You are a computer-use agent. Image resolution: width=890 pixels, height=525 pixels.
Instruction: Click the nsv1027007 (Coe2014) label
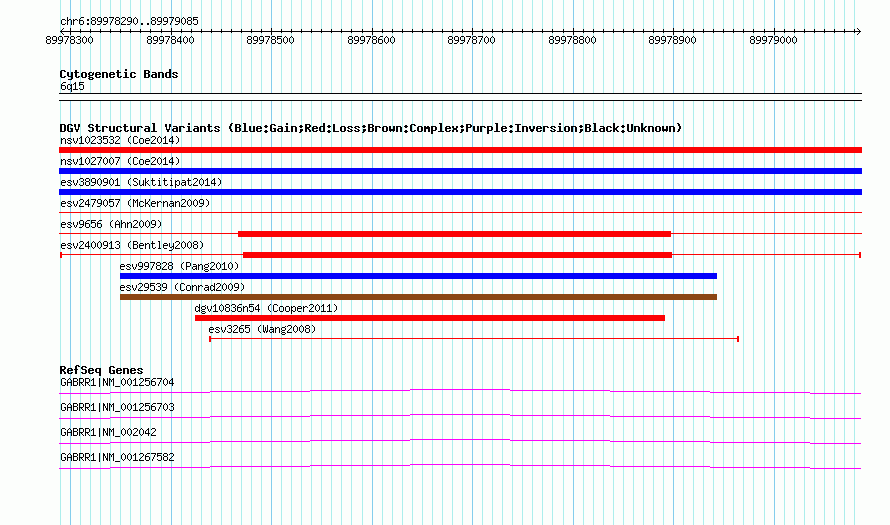(x=120, y=161)
